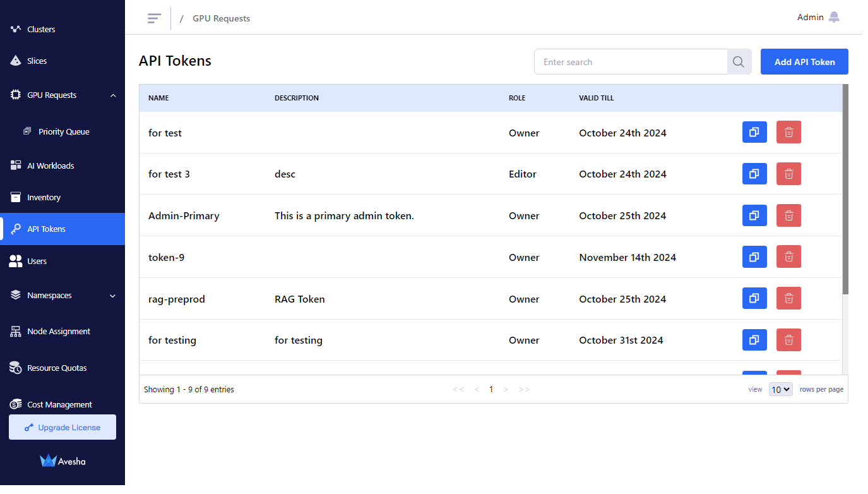Expand the Namespaces chevron

pos(113,296)
